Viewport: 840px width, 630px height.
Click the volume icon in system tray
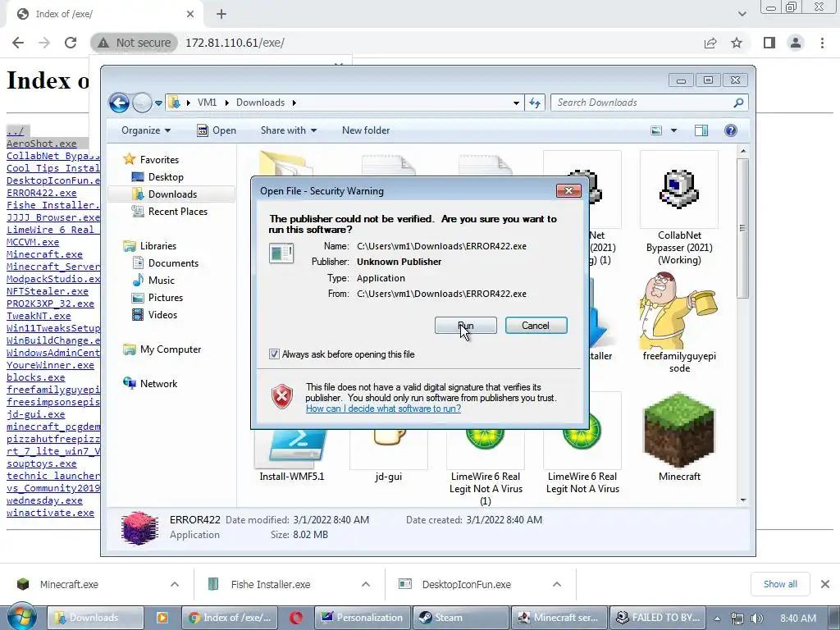tap(757, 619)
